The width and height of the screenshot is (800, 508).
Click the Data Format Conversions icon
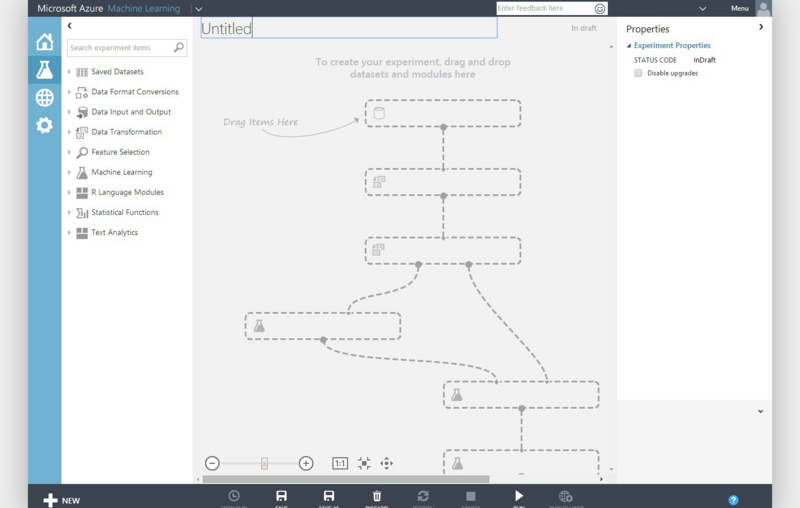click(82, 92)
